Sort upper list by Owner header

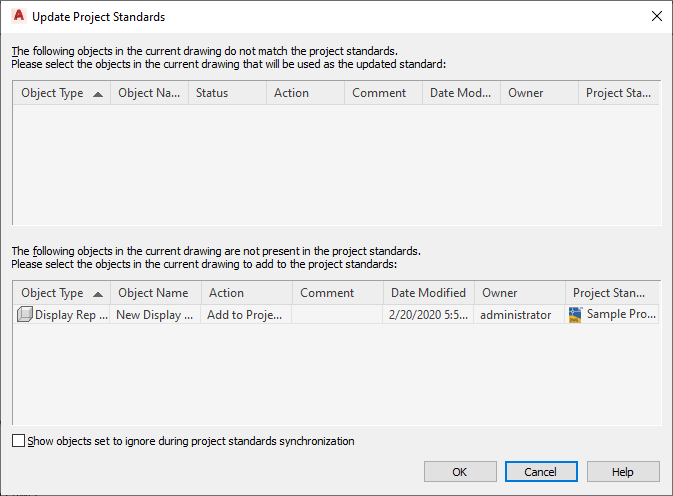[538, 93]
